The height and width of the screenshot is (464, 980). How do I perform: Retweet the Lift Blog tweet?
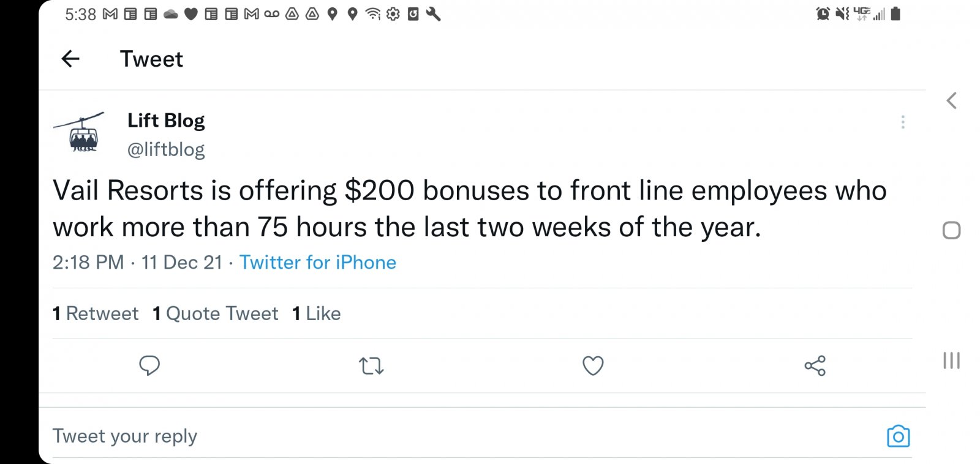point(371,366)
